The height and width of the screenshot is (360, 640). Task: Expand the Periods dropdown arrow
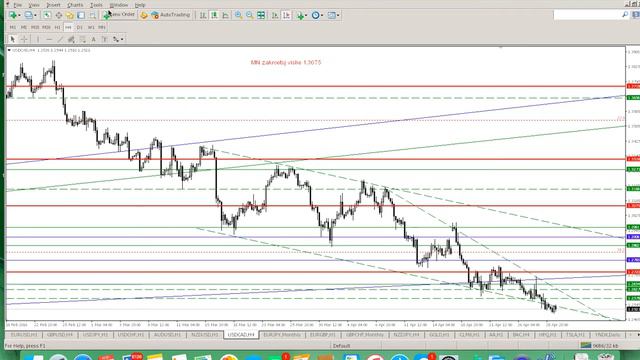(x=322, y=16)
